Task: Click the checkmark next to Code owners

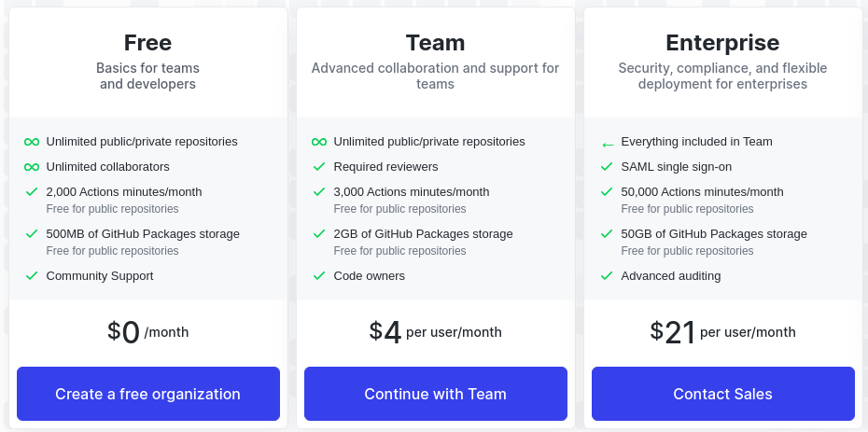Action: pyautogui.click(x=319, y=275)
